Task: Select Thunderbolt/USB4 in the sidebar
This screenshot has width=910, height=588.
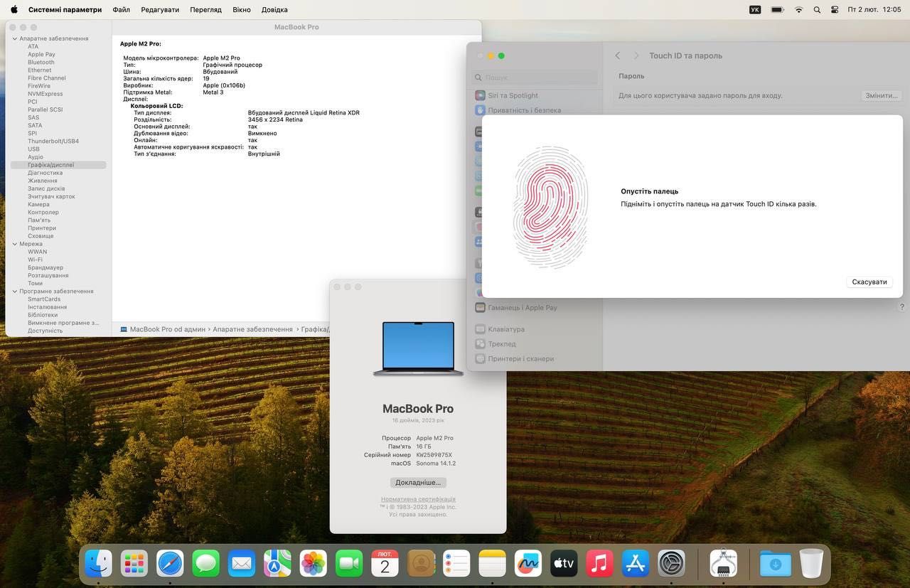Action: click(x=53, y=141)
